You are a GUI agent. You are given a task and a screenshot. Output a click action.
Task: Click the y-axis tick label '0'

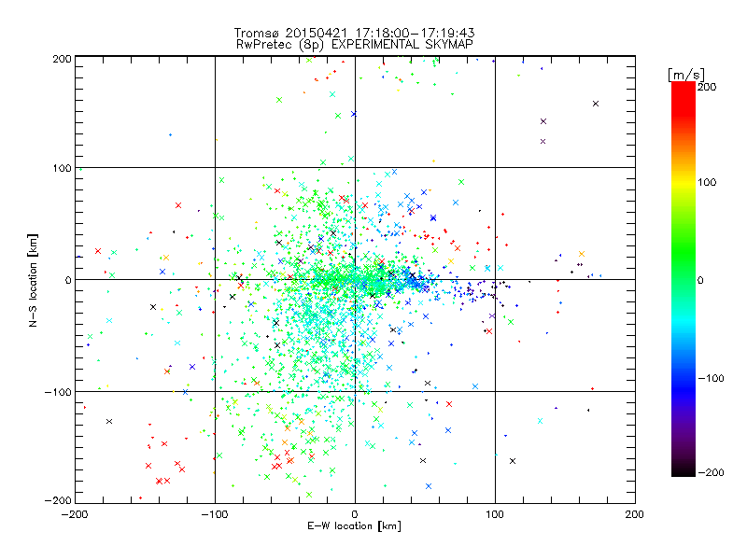click(68, 280)
